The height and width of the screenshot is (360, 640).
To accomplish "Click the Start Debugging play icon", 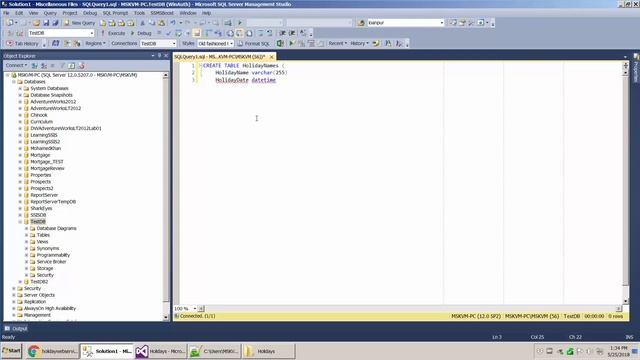I will coord(240,23).
